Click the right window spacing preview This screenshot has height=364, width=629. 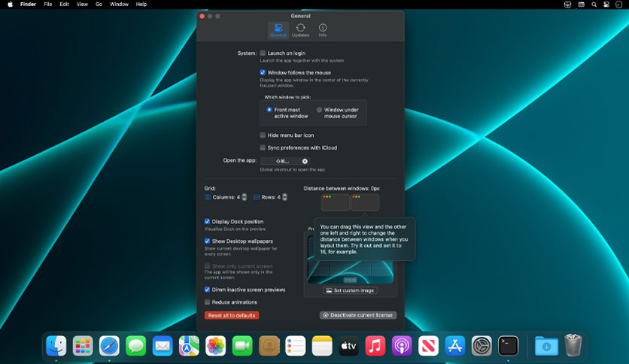(x=365, y=202)
